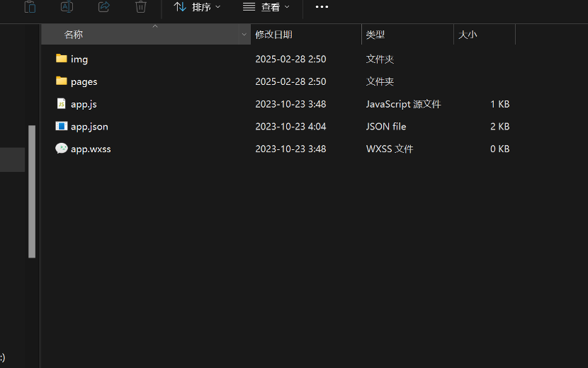Sort by the 大小 column header

tap(468, 35)
